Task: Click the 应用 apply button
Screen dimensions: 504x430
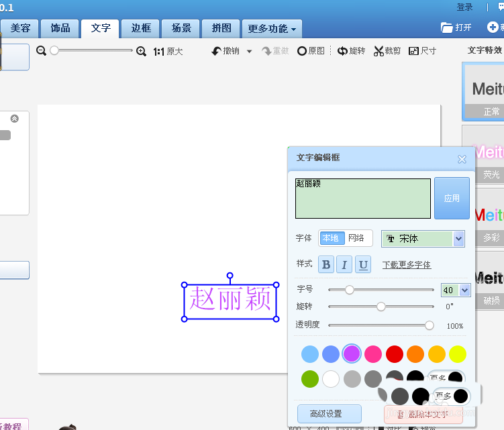Action: pos(452,199)
